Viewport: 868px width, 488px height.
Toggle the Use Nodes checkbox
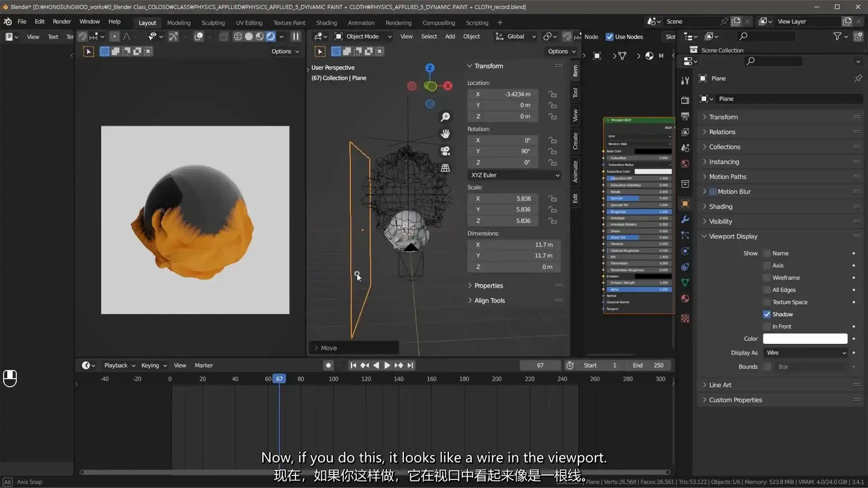coord(609,37)
